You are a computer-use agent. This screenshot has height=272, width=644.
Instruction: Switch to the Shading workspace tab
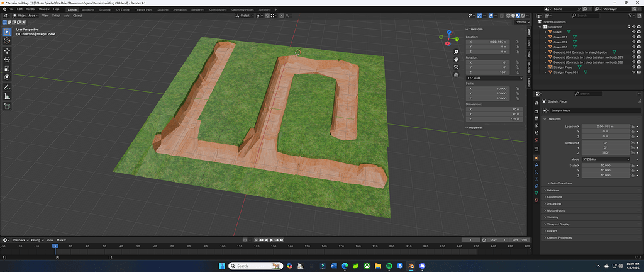click(x=163, y=9)
